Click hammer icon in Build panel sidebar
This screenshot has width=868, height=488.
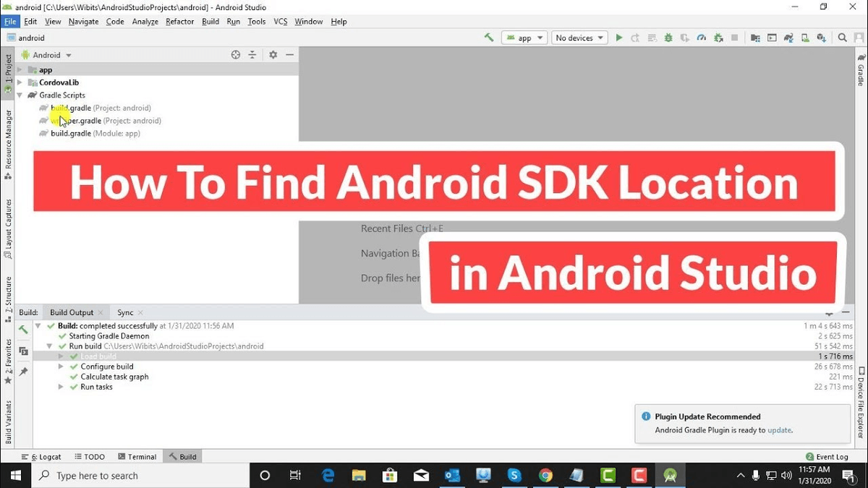coord(23,330)
